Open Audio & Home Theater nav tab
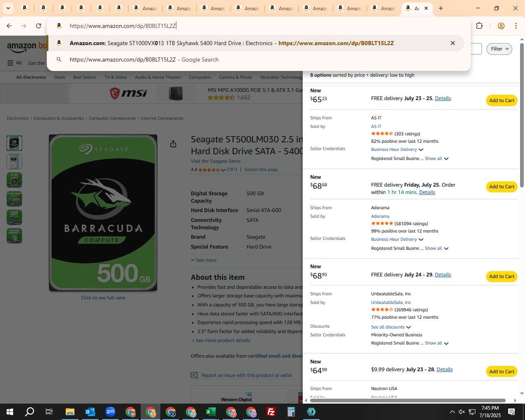Screen dimensions: 525x420 coord(158,77)
